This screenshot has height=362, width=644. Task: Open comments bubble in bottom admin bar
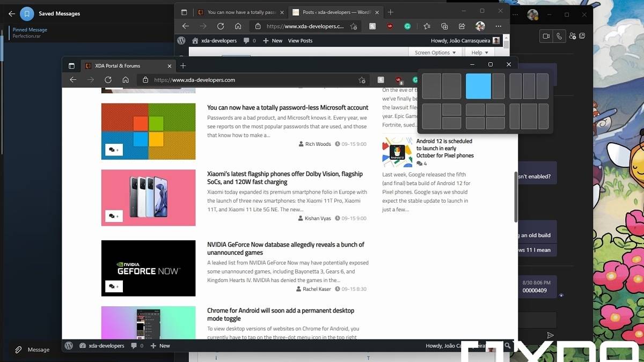pos(138,346)
